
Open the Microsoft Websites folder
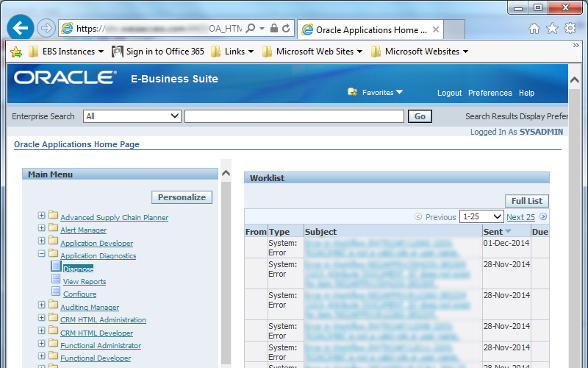pos(420,52)
